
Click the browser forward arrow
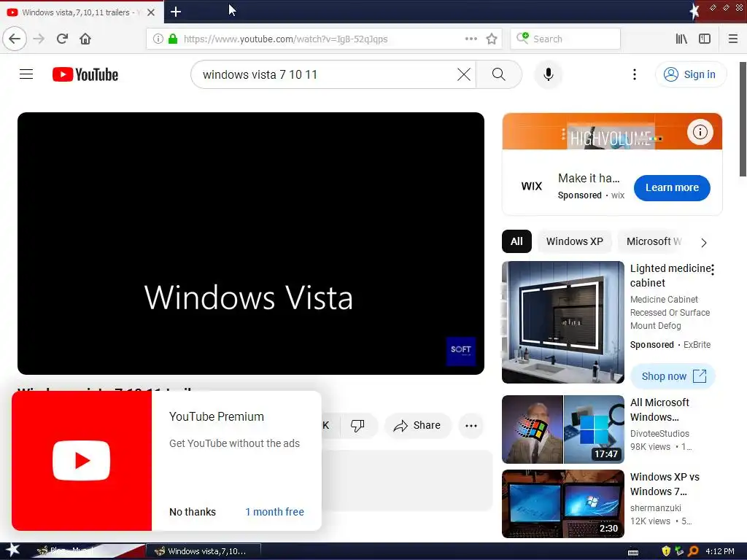point(39,39)
